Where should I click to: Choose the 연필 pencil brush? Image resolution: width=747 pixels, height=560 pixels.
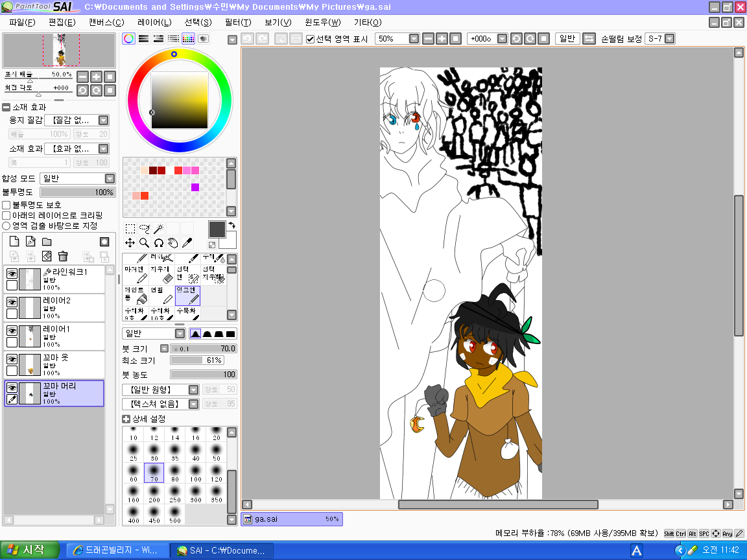tap(162, 296)
